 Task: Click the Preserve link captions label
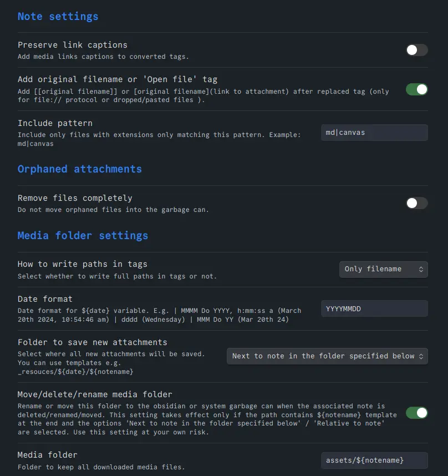coord(73,45)
